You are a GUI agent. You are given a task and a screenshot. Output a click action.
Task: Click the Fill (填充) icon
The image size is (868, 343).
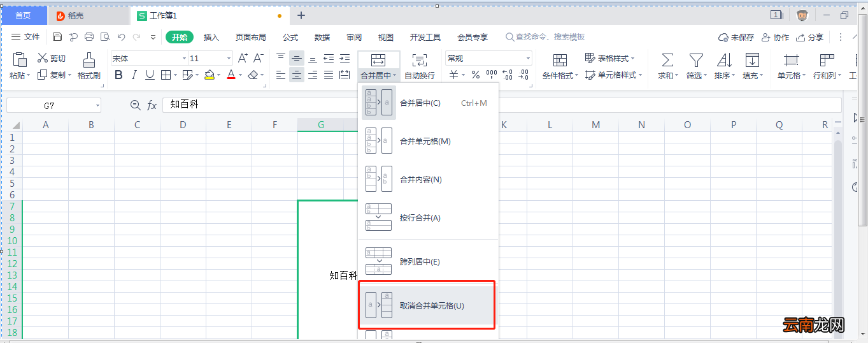[x=752, y=60]
